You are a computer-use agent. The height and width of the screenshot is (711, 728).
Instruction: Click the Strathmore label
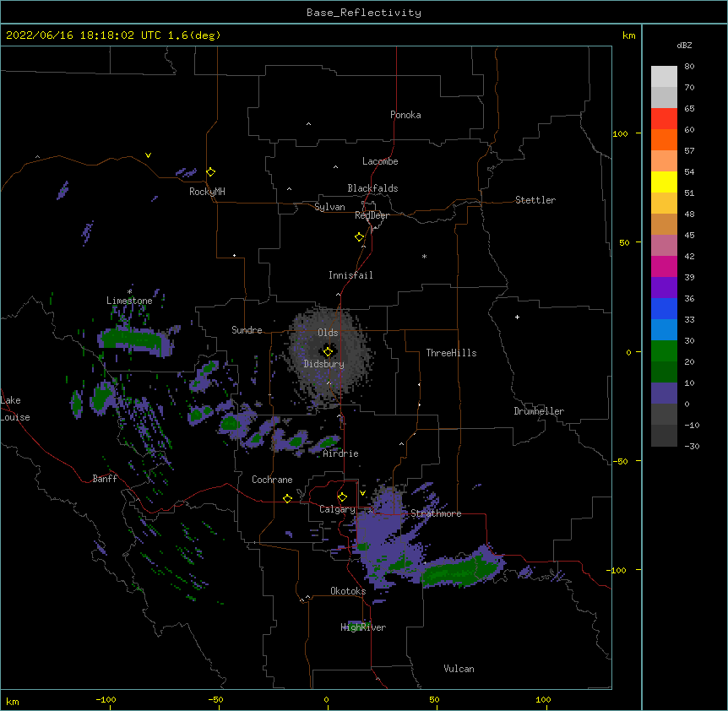coord(436,513)
